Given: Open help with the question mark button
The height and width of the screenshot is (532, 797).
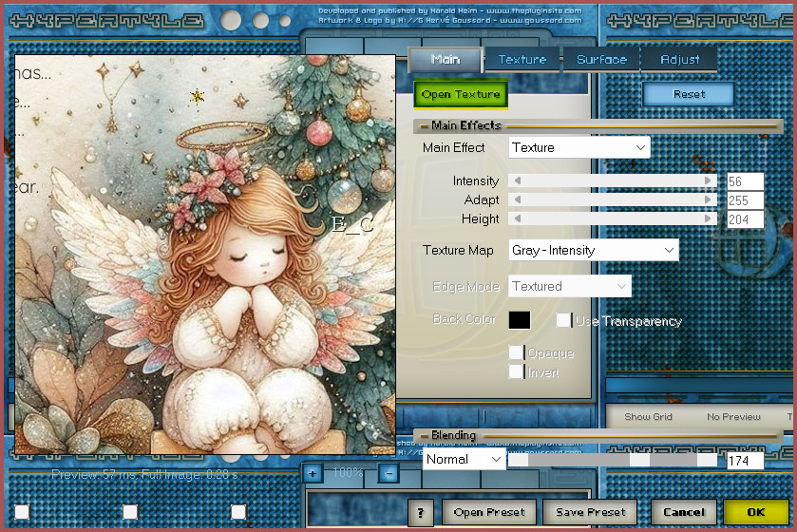Looking at the screenshot, I should [421, 512].
